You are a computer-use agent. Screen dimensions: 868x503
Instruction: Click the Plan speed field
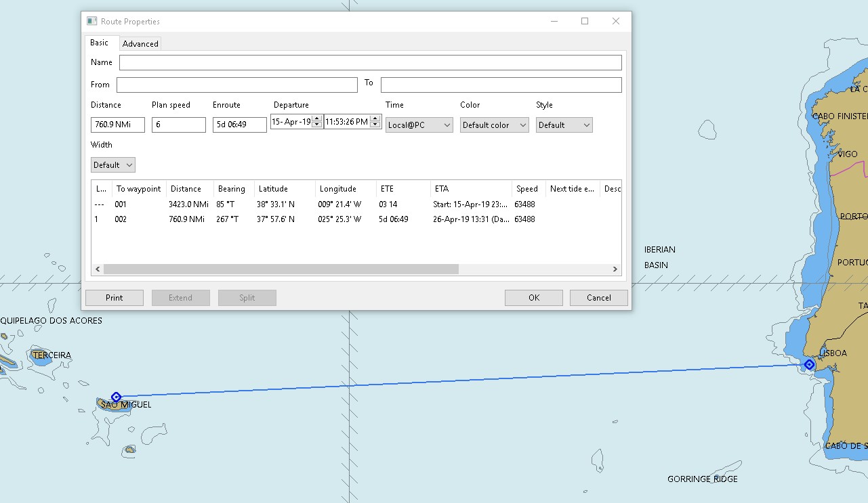click(179, 125)
